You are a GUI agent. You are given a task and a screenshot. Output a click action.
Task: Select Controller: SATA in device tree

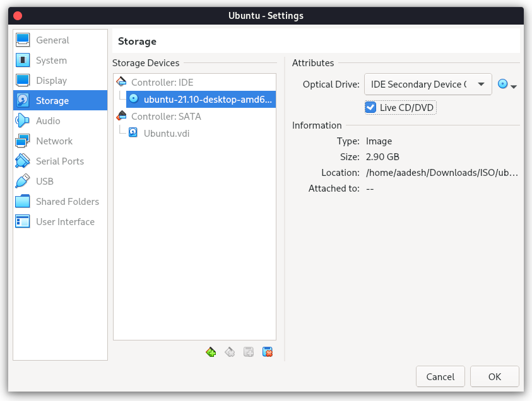[x=166, y=117]
